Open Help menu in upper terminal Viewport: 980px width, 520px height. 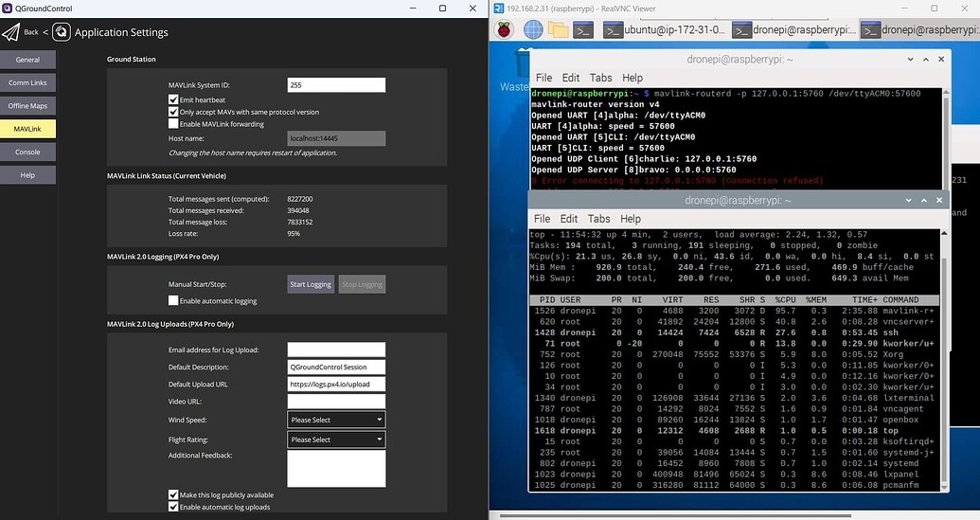coord(633,78)
